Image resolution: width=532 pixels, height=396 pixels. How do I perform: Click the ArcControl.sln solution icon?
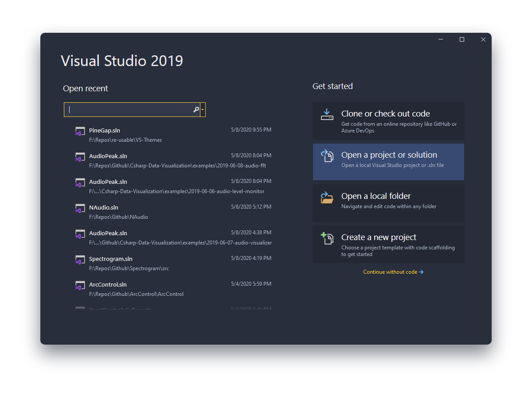pyautogui.click(x=80, y=286)
